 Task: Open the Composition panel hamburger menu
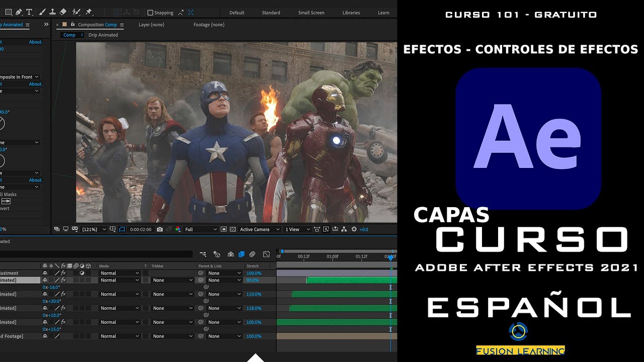(121, 24)
